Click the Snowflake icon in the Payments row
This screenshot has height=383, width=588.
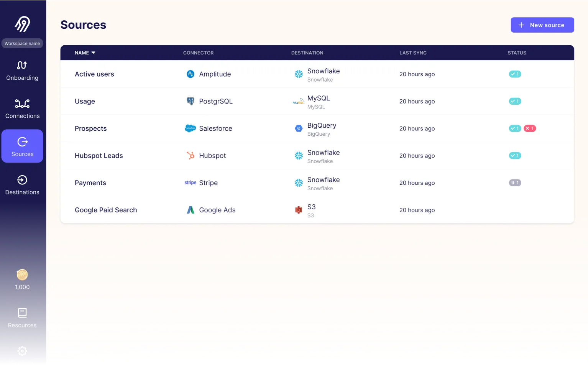pyautogui.click(x=299, y=183)
